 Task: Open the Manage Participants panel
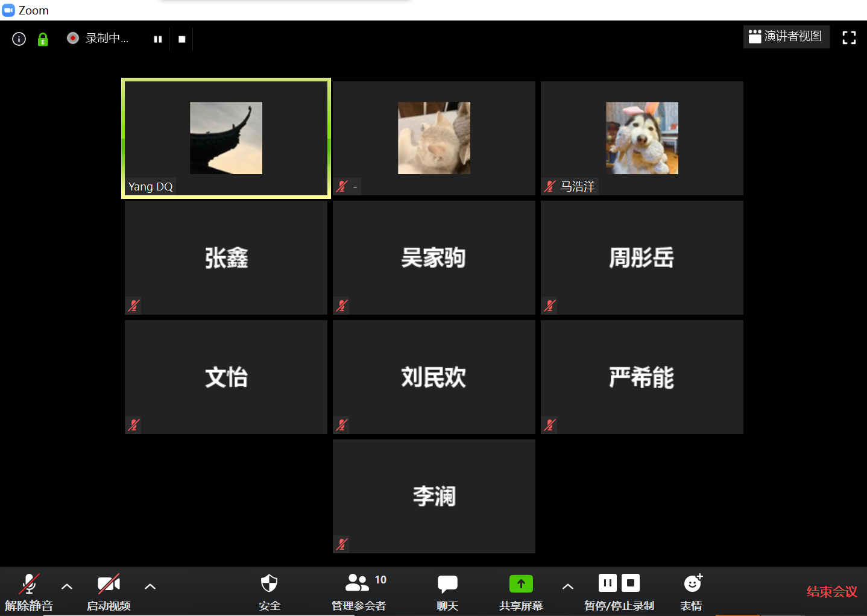pyautogui.click(x=358, y=591)
